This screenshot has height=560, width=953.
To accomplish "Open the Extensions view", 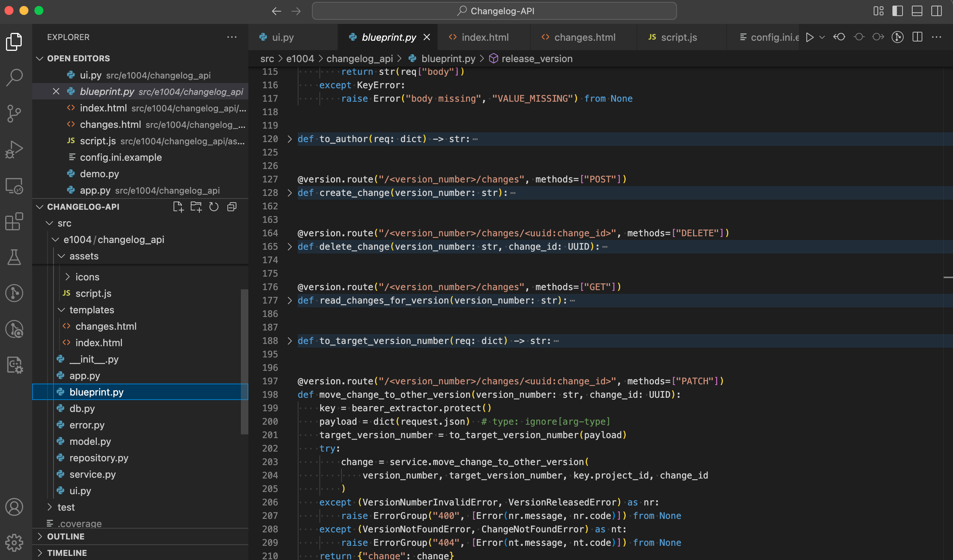I will pyautogui.click(x=14, y=221).
